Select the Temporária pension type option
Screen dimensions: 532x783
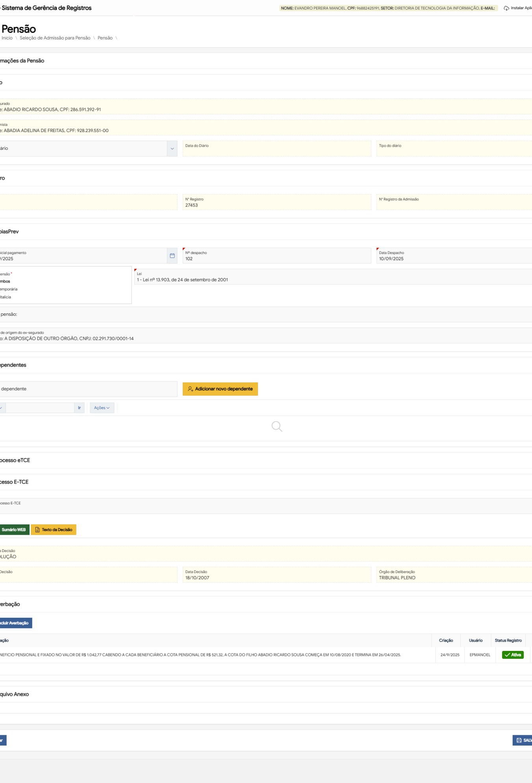[x=9, y=289]
